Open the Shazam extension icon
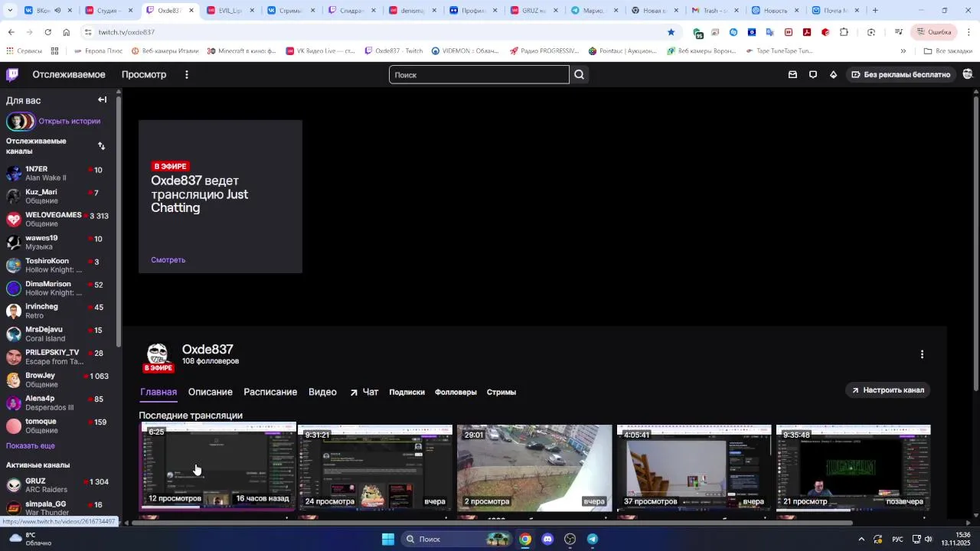This screenshot has height=551, width=980. 733,32
